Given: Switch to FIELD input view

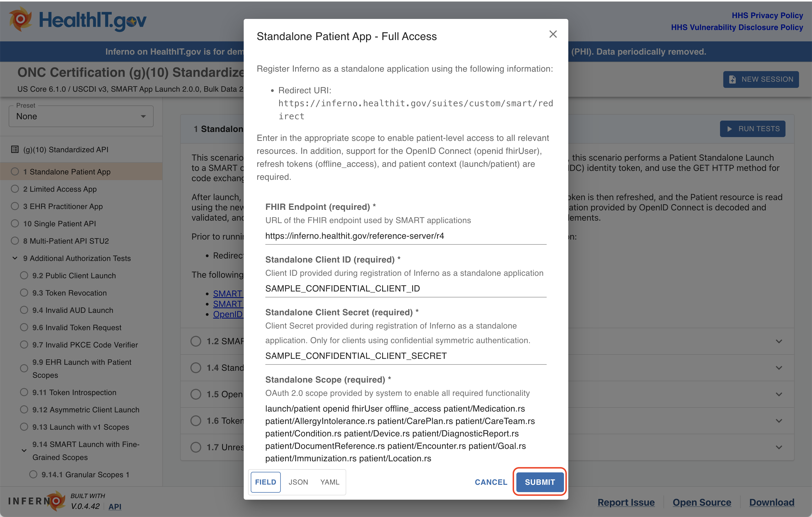Looking at the screenshot, I should pyautogui.click(x=266, y=482).
